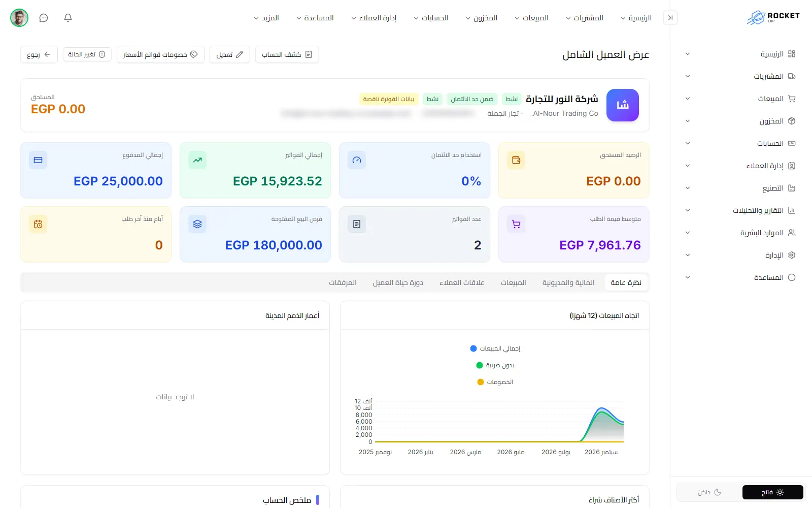Open the chat messages icon

[44, 18]
